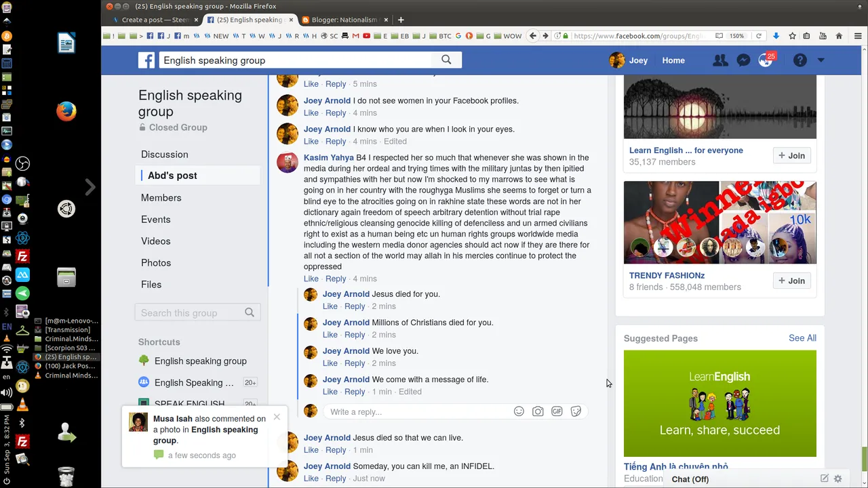Show edit history of 'message of life' reply
The height and width of the screenshot is (488, 868).
point(410,392)
